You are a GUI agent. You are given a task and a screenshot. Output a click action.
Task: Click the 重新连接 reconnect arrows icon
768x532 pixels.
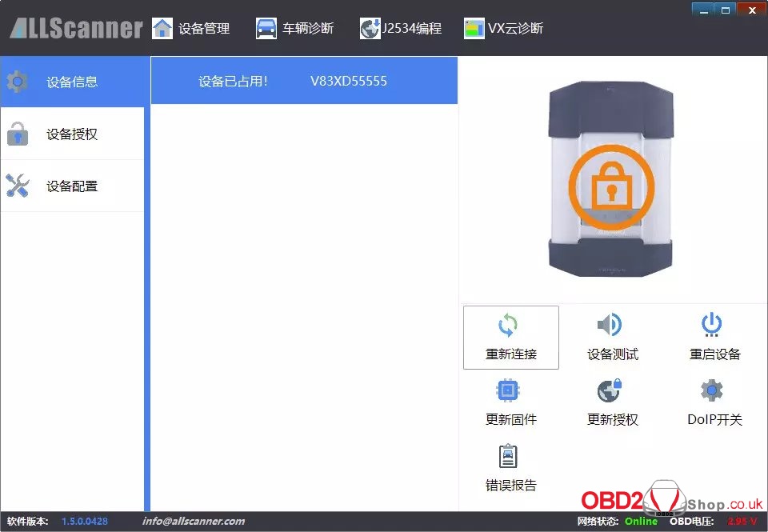click(x=508, y=325)
